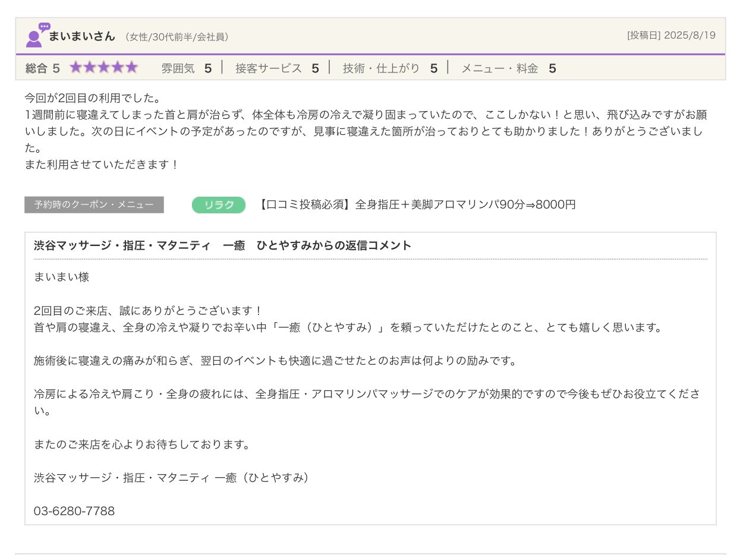This screenshot has height=555, width=756.
Task: Click the 予約時のクーポン・メニュー label
Action: click(94, 205)
